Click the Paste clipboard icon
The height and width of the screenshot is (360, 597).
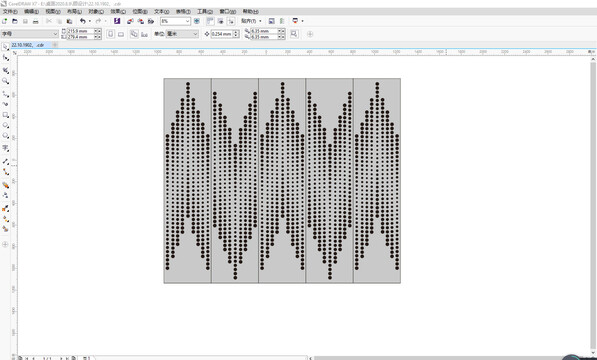click(x=69, y=21)
